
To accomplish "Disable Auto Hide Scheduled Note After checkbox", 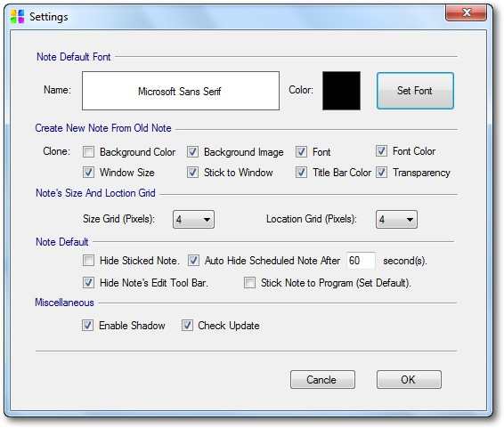I will tap(193, 261).
